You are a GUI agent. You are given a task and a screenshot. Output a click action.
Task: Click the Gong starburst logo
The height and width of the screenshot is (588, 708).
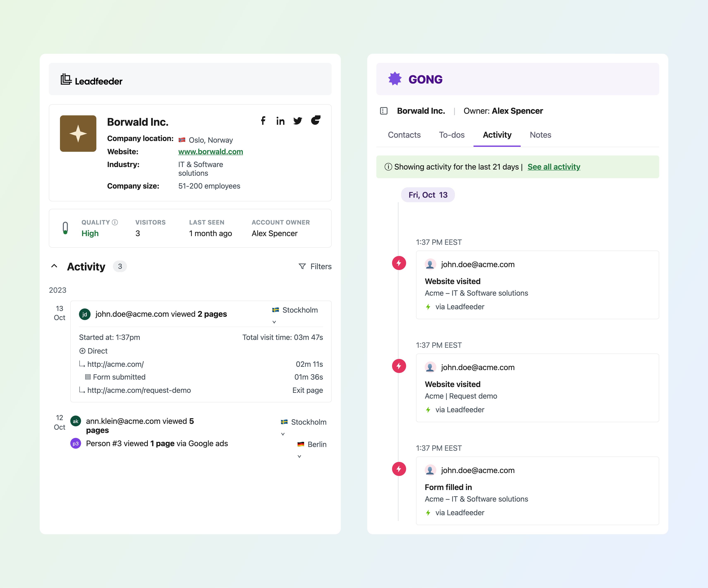395,79
